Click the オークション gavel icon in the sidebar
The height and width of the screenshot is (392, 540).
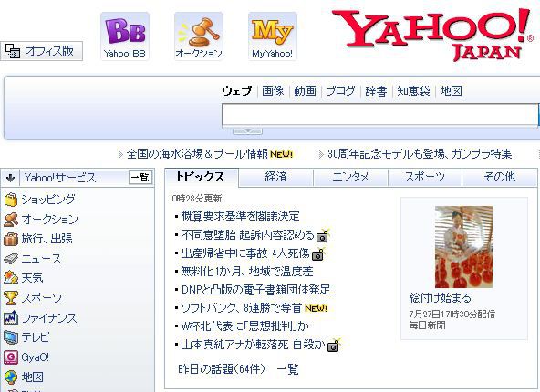click(11, 220)
